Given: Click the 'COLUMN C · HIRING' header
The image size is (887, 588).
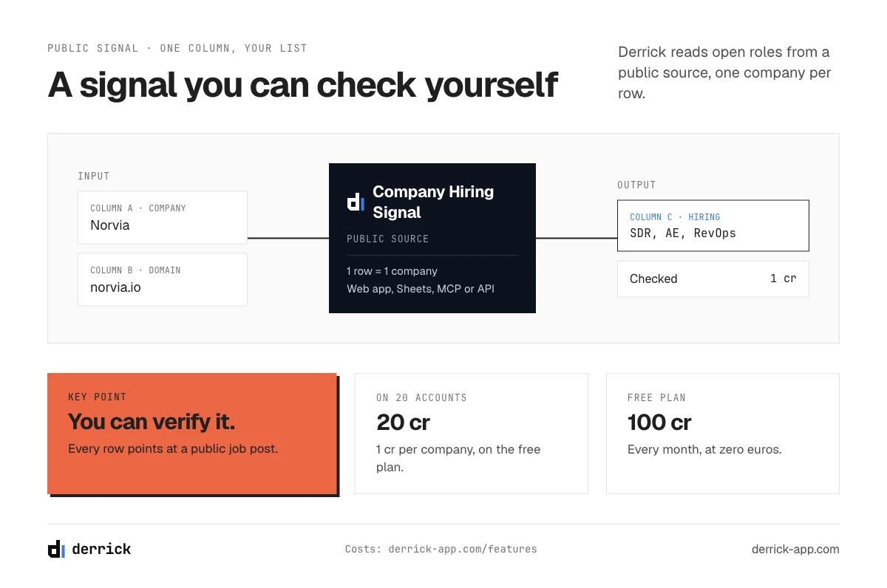Looking at the screenshot, I should pyautogui.click(x=675, y=217).
